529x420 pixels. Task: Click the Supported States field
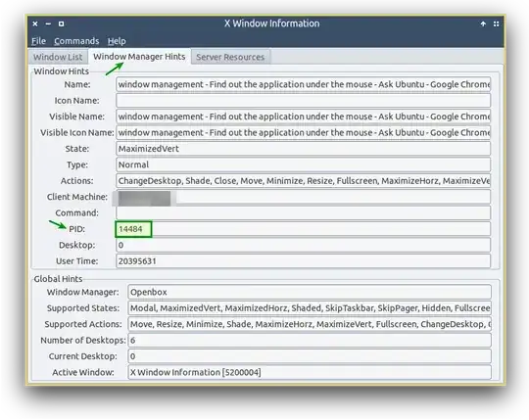310,308
